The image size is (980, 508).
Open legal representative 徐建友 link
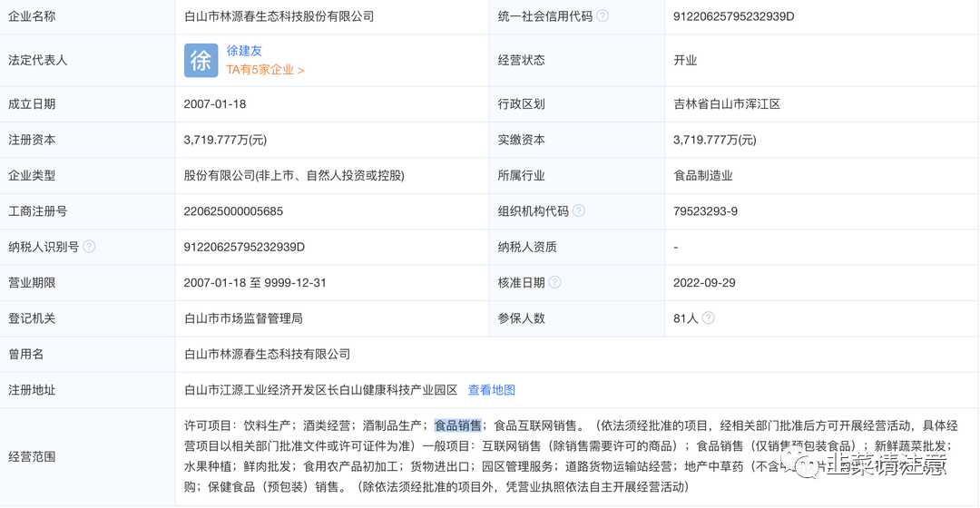[244, 51]
